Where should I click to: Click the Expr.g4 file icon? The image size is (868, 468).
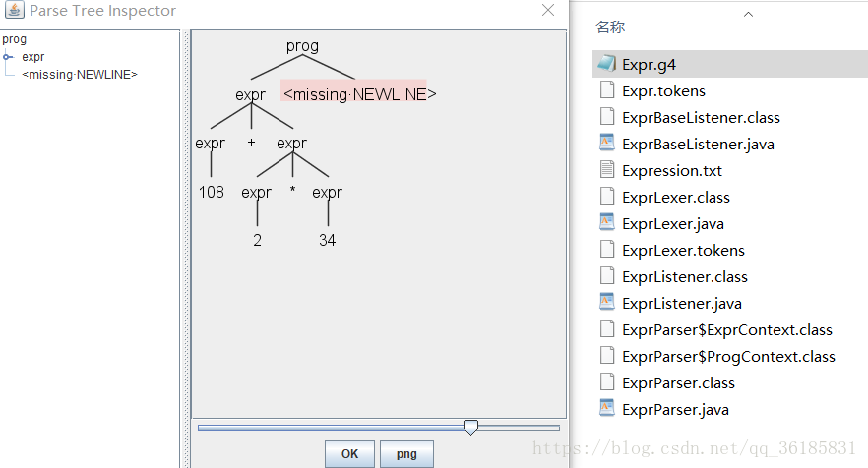[x=607, y=64]
